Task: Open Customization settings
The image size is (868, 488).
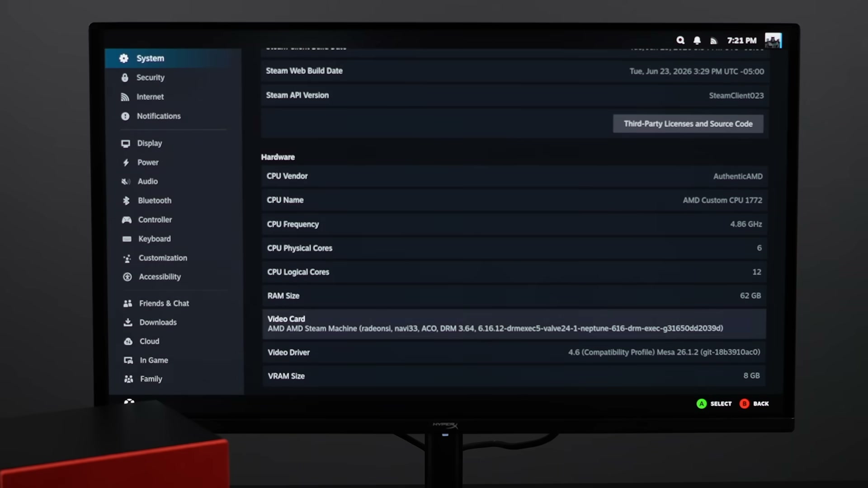Action: [175, 258]
